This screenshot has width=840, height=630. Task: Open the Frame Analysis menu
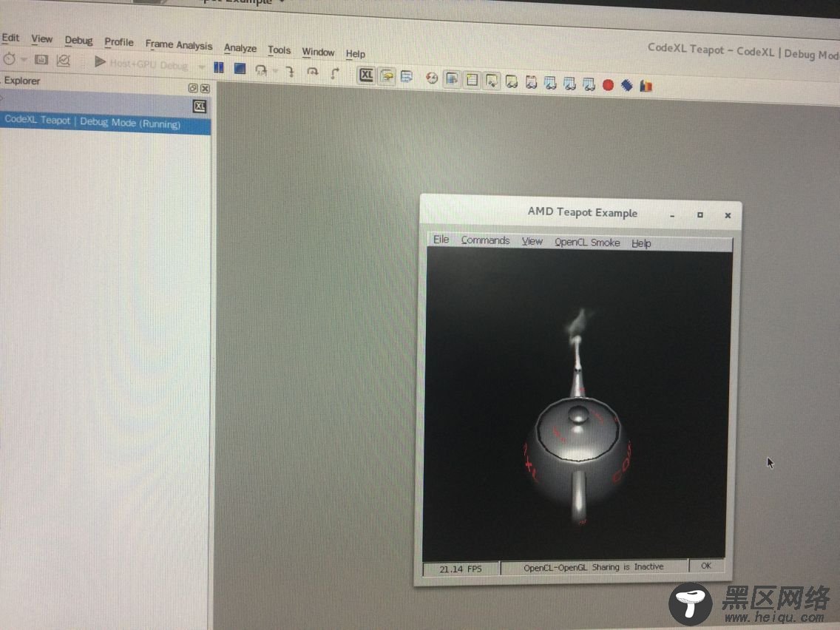click(x=179, y=45)
